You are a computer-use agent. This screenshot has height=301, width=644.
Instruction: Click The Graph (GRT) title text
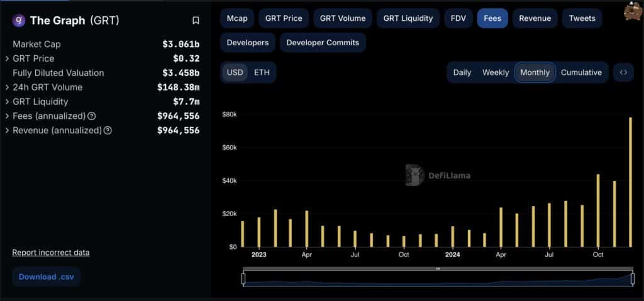[x=75, y=21]
